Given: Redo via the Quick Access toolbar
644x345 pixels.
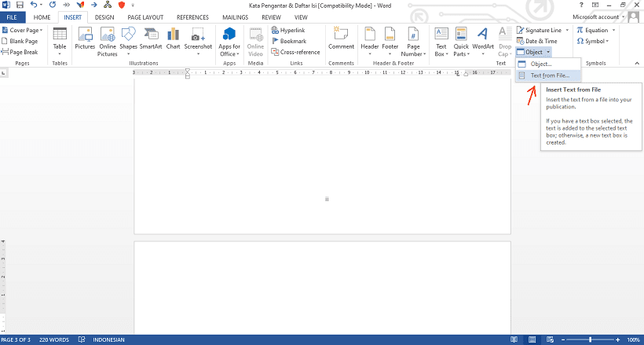Looking at the screenshot, I should point(52,6).
